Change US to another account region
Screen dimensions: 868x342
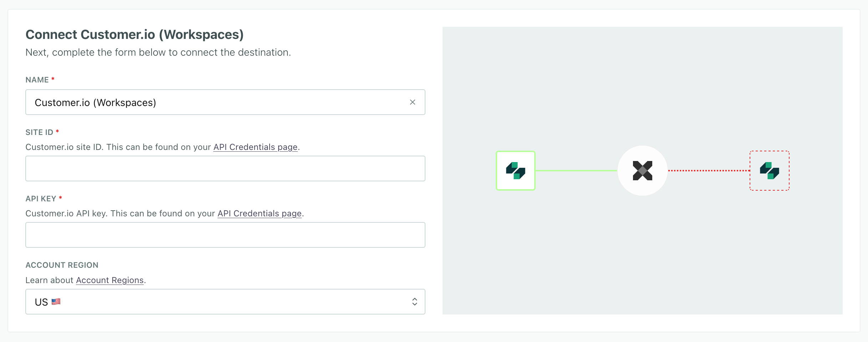225,302
